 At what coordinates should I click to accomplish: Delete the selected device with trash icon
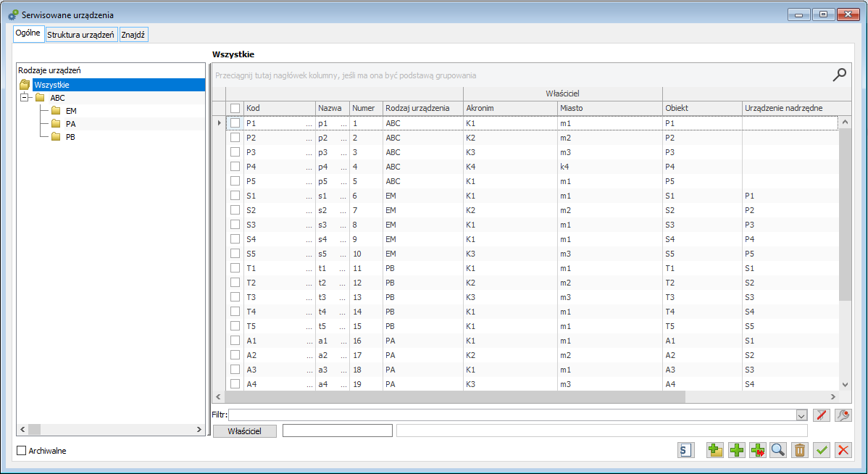799,450
